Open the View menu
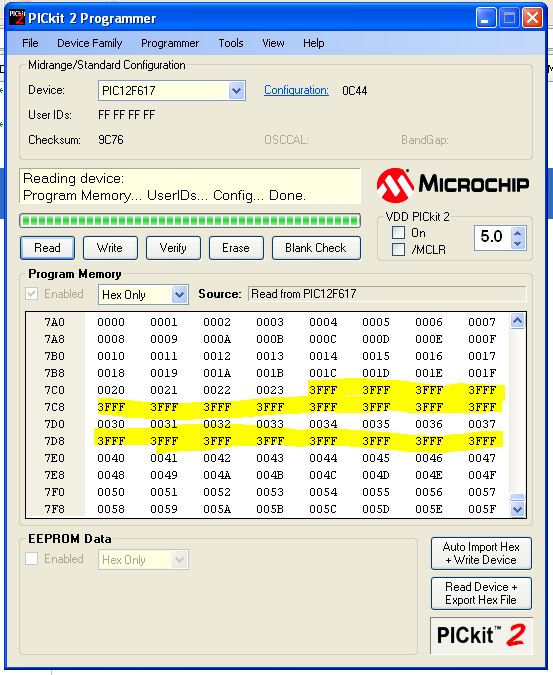553x675 pixels. tap(273, 43)
